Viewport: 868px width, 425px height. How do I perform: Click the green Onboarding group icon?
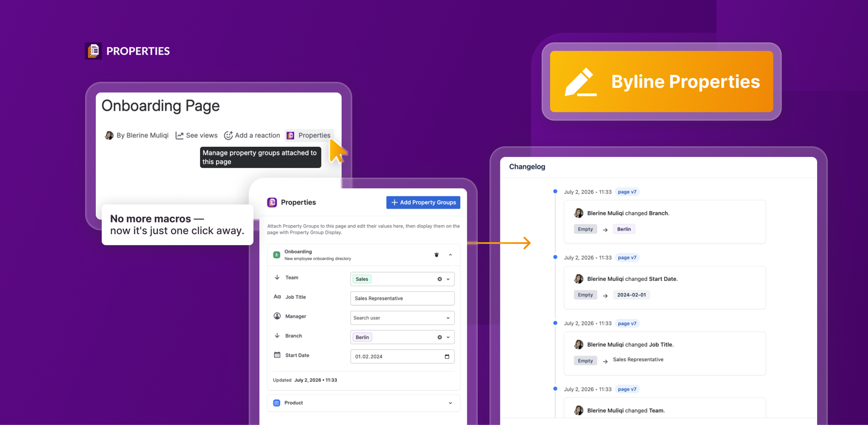[x=277, y=255]
